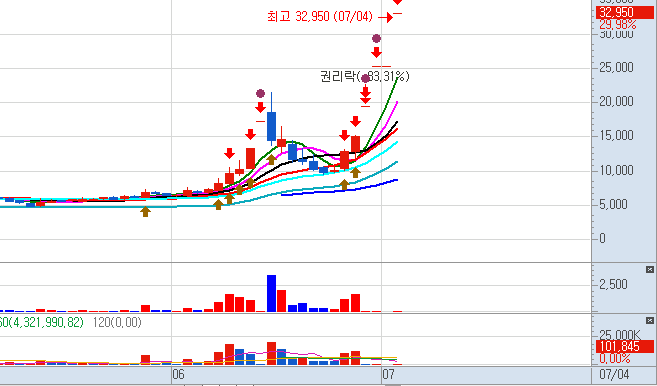
Task: Click the red 32,950 current price tag on the price axis
Action: (624, 12)
